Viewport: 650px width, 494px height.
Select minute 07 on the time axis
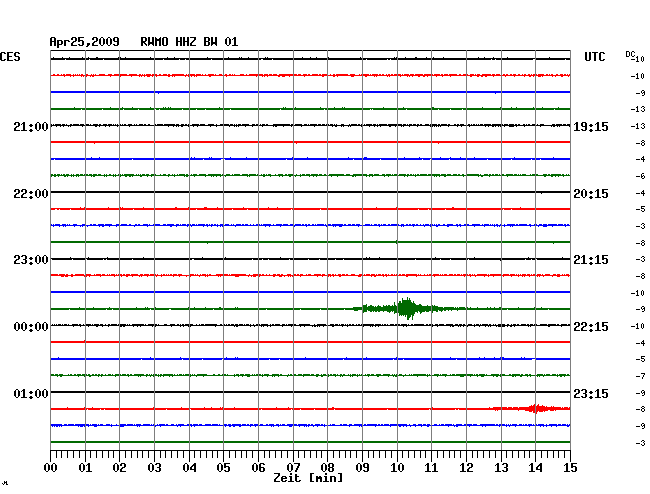click(x=293, y=468)
